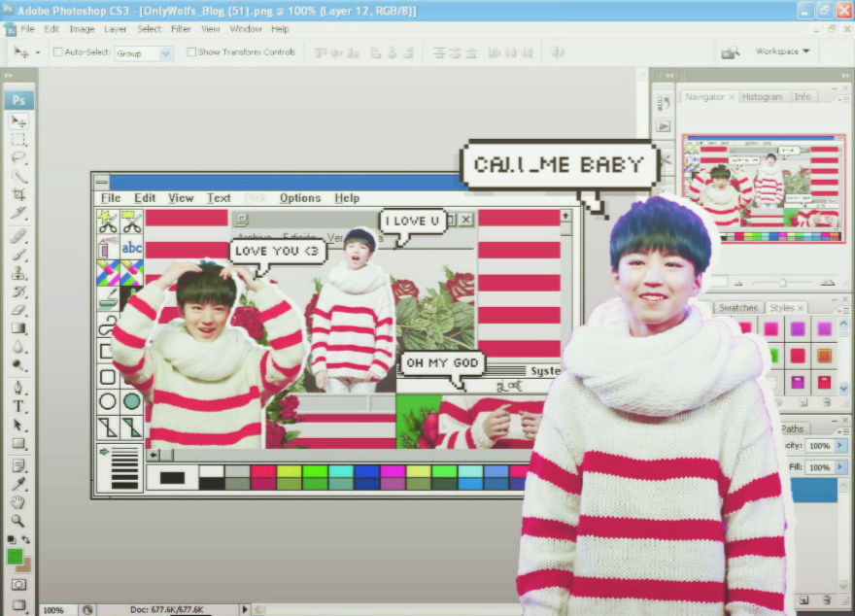Select the Zoom tool
Viewport: 855px width, 616px height.
(18, 521)
